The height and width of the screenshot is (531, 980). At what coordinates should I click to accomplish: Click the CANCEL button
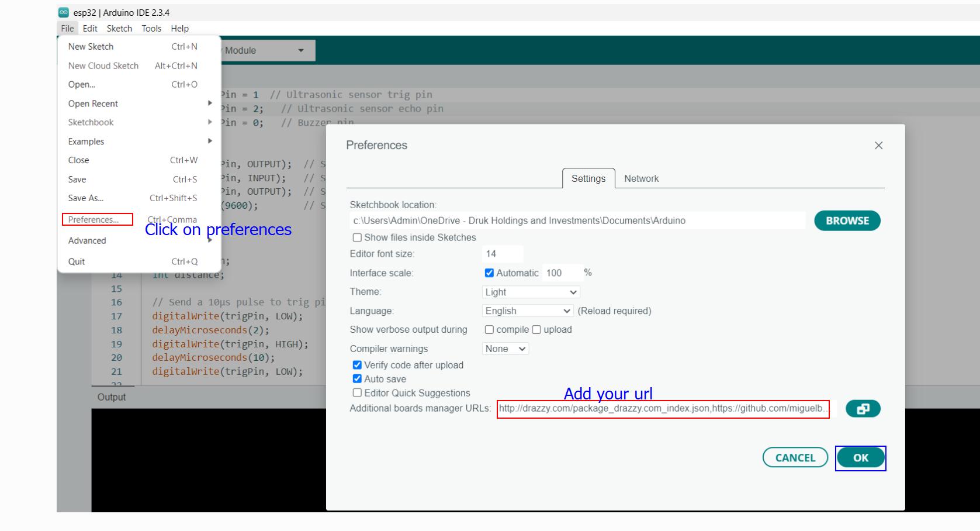pos(795,457)
